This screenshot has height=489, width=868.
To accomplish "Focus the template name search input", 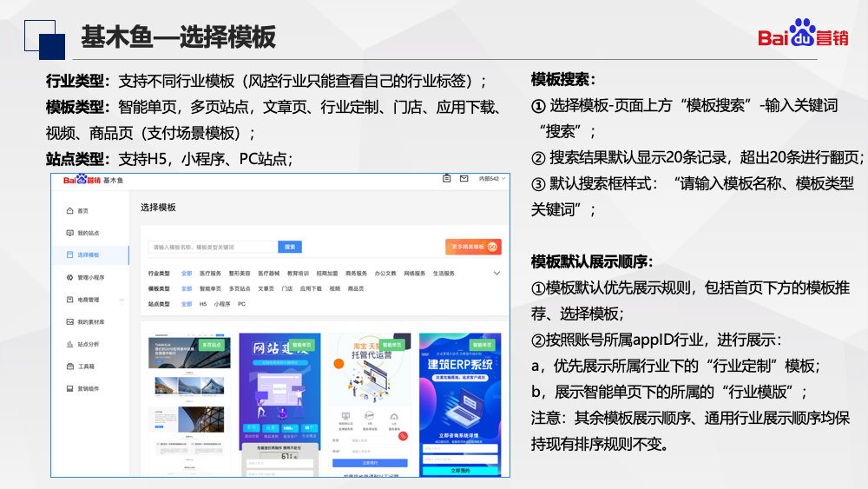I will 214,247.
